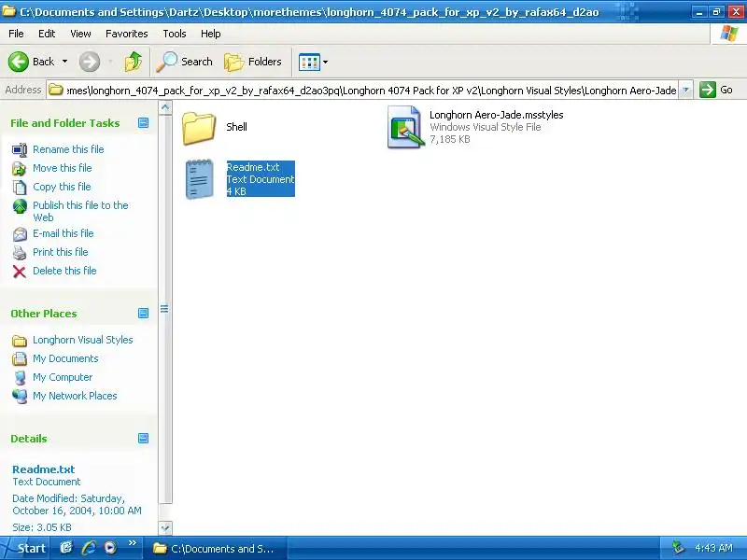Image resolution: width=747 pixels, height=560 pixels.
Task: Click the Copy this file icon
Action: tap(20, 188)
